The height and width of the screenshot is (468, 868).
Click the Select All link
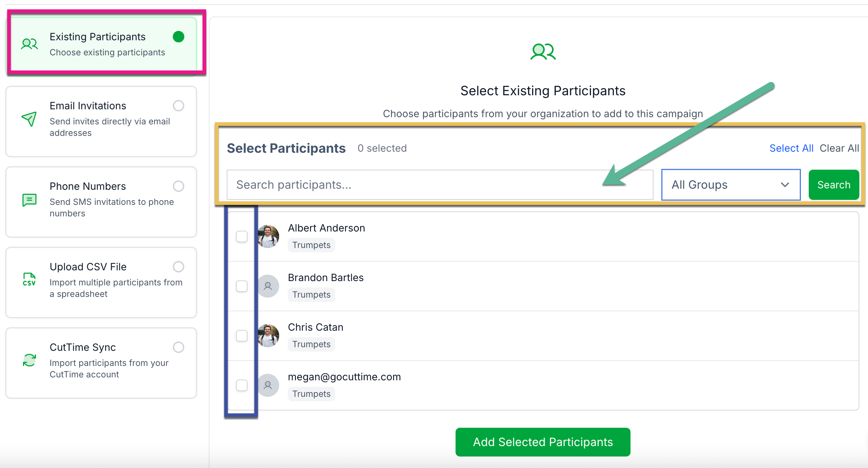tap(791, 148)
